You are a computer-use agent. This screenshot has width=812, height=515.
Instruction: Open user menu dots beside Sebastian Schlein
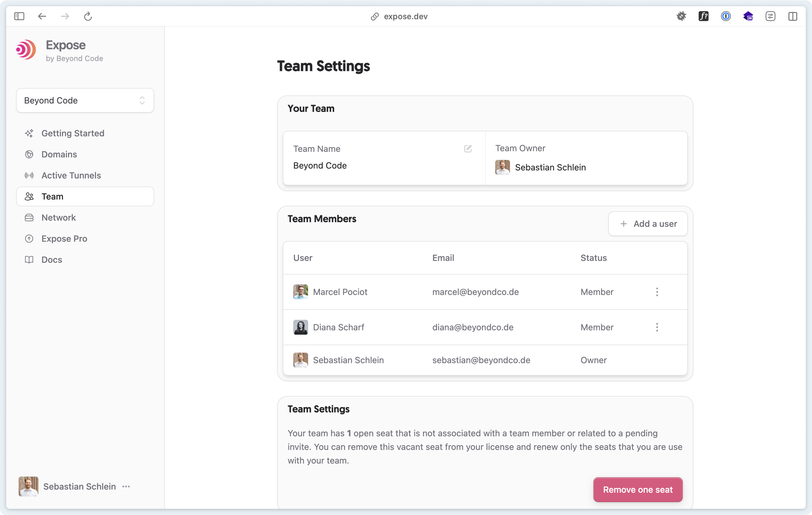point(126,486)
